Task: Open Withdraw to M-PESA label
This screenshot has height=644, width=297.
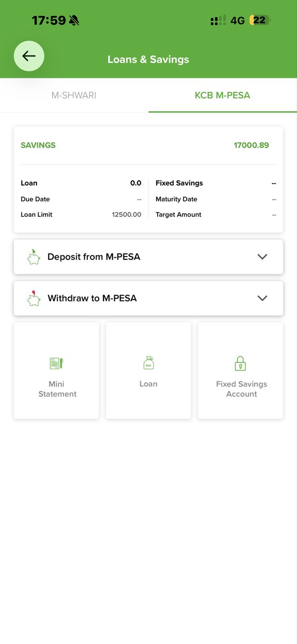Action: click(92, 298)
